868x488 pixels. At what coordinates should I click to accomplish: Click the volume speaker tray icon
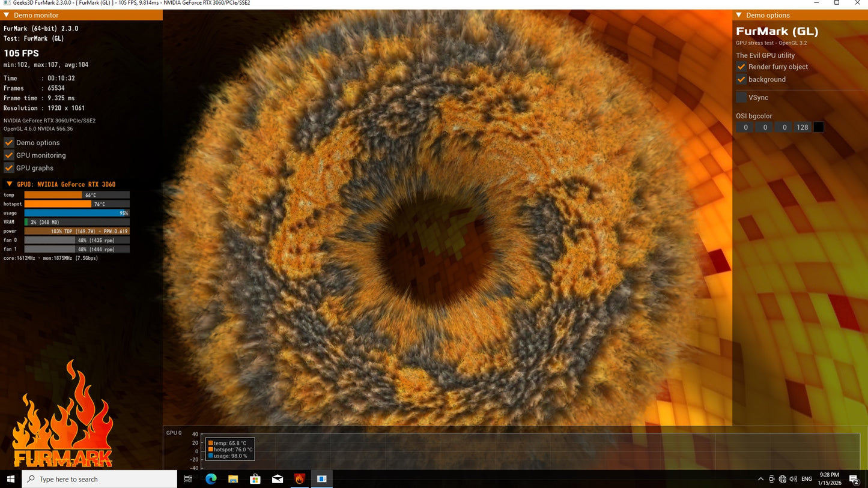[x=793, y=479]
